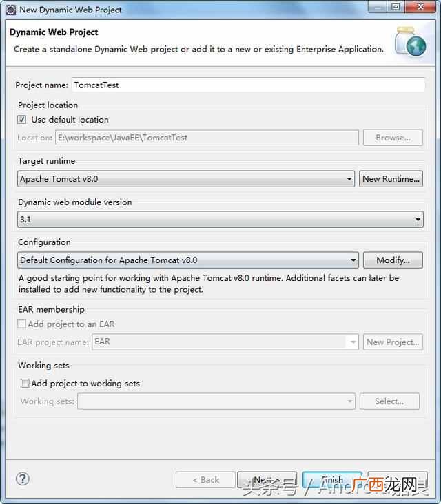Click the Modify... button
Viewport: 441px width, 504px height.
[393, 260]
